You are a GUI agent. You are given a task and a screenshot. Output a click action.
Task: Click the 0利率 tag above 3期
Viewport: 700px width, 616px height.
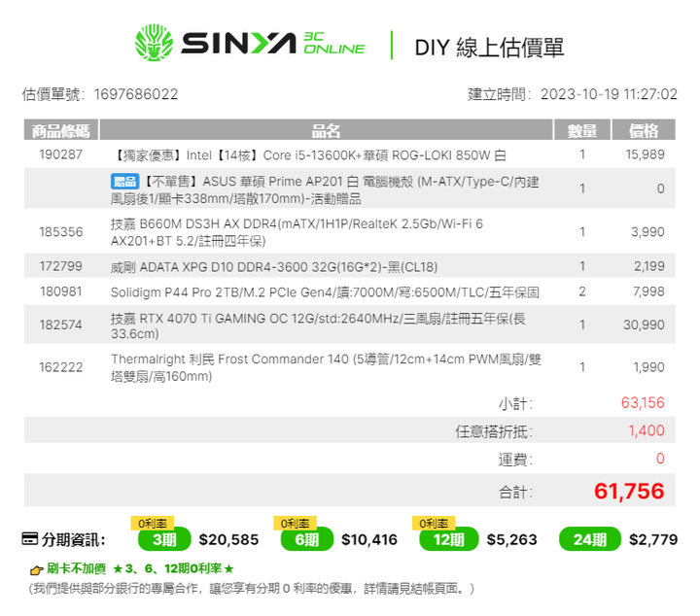[153, 523]
